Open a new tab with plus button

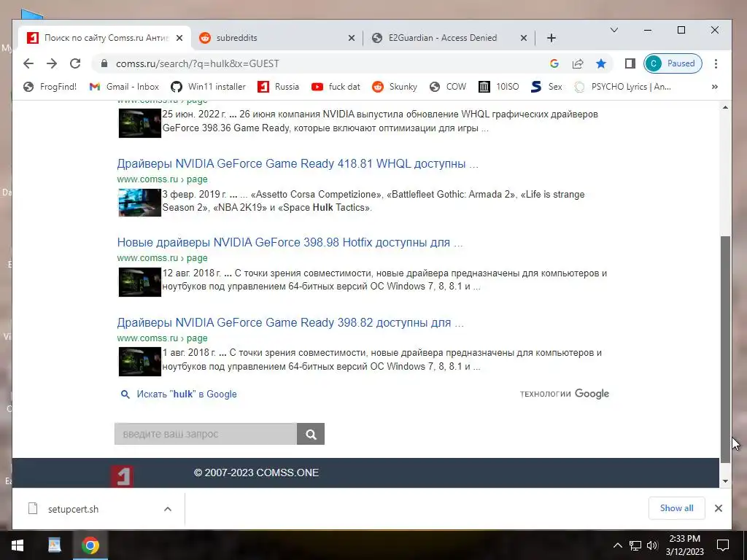pyautogui.click(x=551, y=38)
